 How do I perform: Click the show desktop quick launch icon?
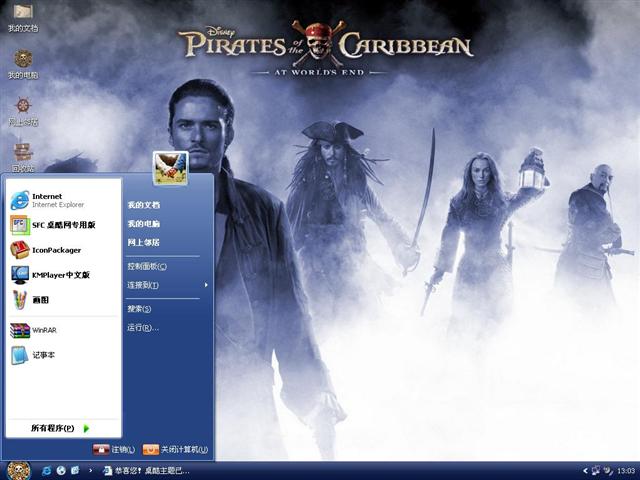(x=76, y=471)
